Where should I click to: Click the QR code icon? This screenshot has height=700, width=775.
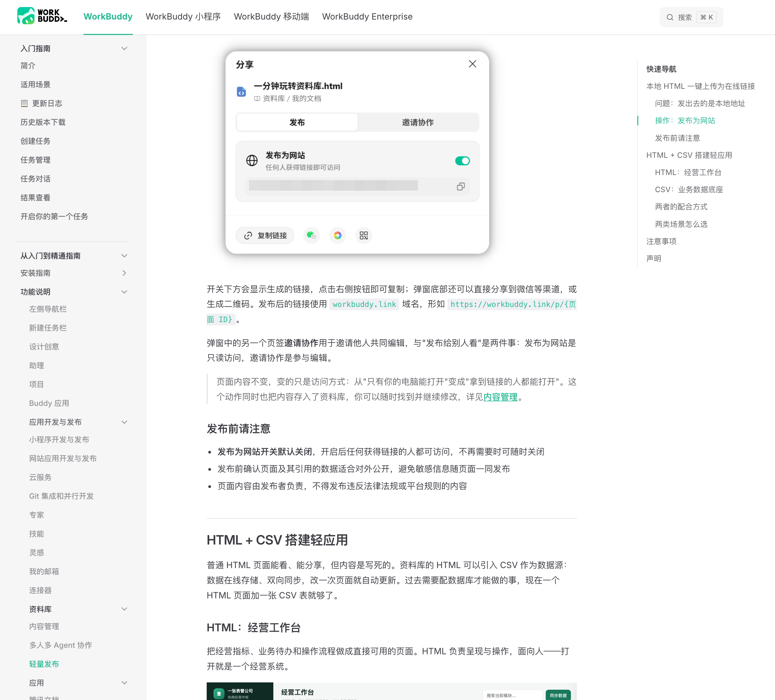[364, 235]
